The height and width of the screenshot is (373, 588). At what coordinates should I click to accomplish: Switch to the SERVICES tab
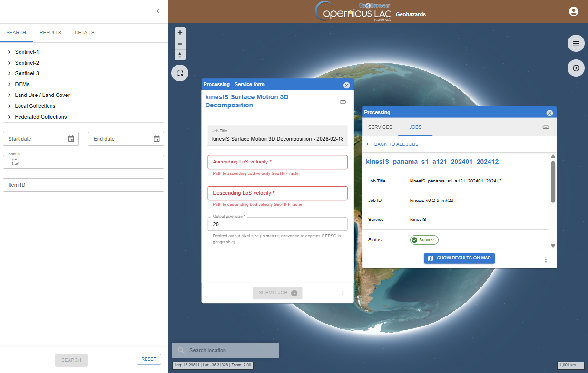click(380, 127)
